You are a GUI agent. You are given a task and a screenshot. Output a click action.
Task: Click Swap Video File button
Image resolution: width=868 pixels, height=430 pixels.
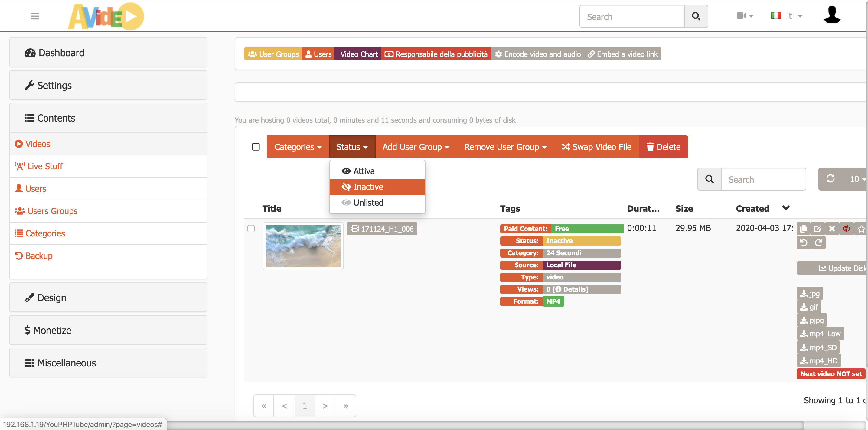pos(596,147)
